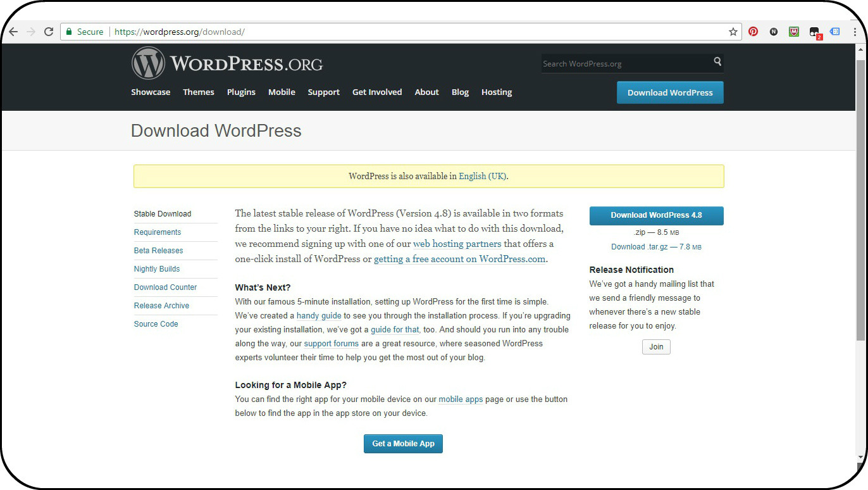Open the Mobile menu item
The image size is (868, 490).
pos(282,92)
